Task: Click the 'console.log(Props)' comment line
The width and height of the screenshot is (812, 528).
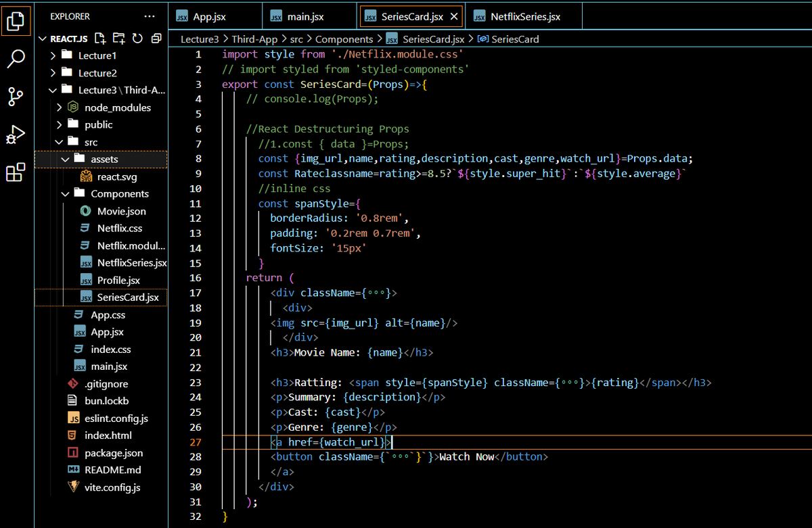Action: click(x=312, y=99)
